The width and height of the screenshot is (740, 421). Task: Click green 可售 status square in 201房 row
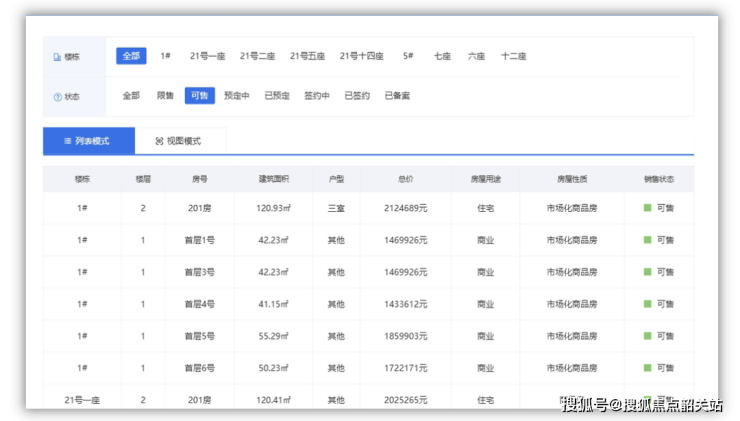tap(646, 208)
